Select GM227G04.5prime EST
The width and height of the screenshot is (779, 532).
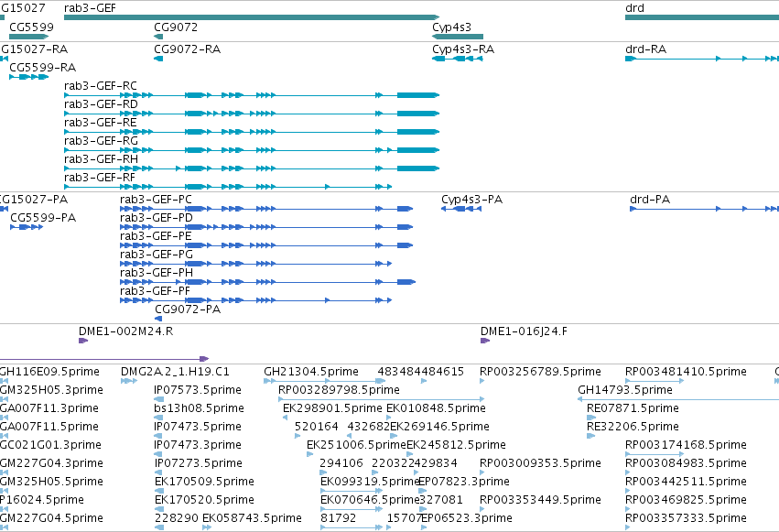coord(4,527)
